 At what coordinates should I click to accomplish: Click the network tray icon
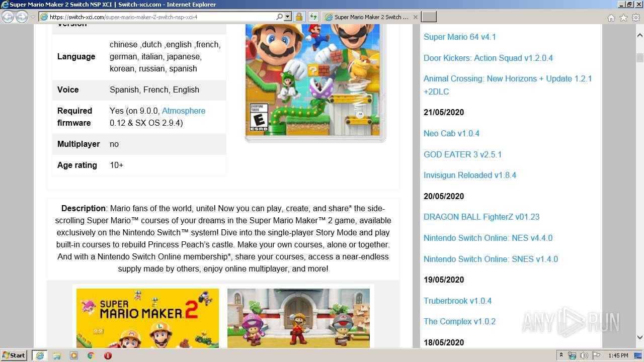572,355
